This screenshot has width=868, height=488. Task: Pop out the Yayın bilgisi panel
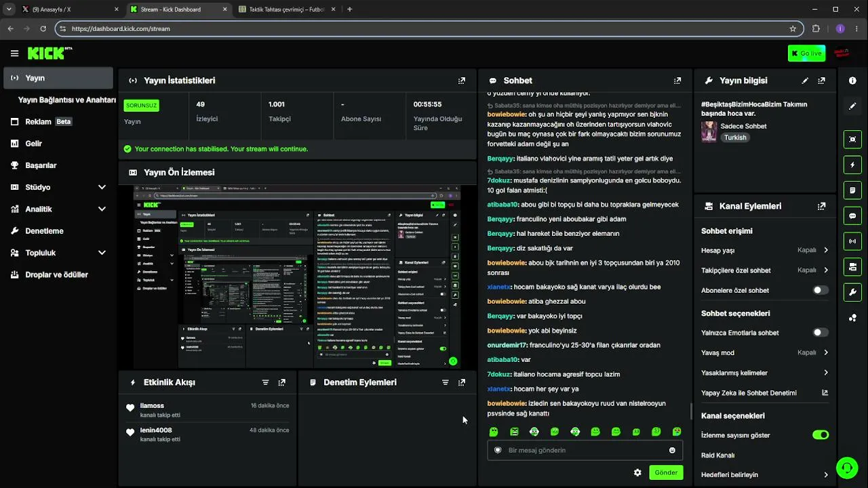pyautogui.click(x=822, y=81)
